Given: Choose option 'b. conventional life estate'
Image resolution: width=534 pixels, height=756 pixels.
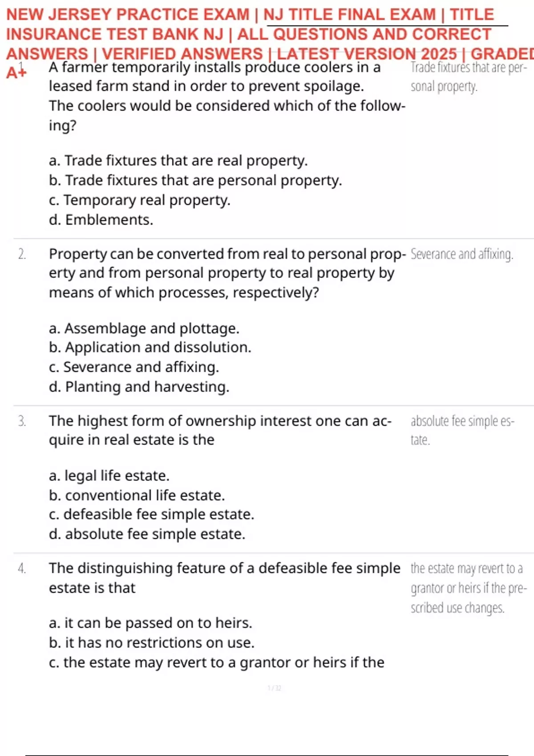Looking at the screenshot, I should [137, 495].
